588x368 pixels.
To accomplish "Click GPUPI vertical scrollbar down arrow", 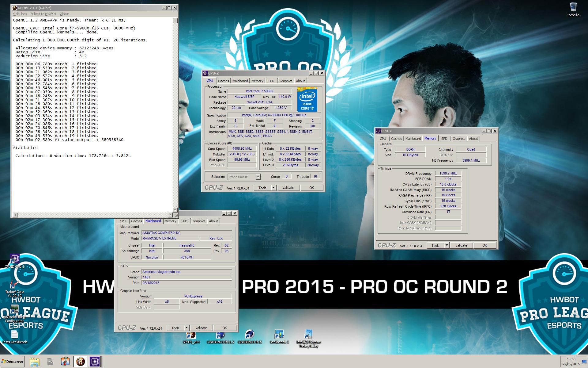I will point(175,210).
